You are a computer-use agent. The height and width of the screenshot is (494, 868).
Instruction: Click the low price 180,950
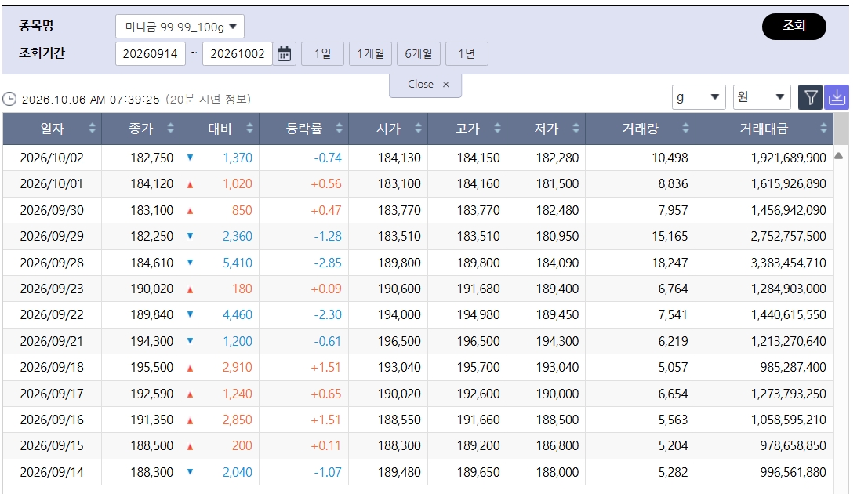(557, 237)
